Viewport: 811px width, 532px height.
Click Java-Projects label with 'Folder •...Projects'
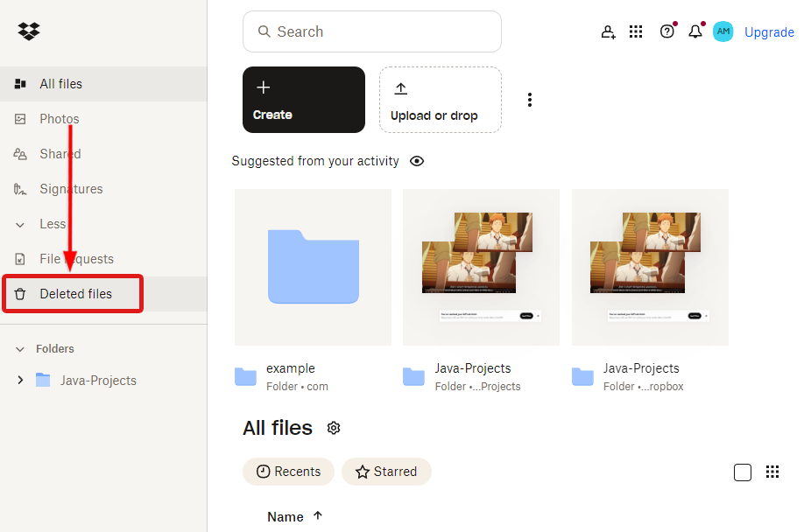click(473, 368)
